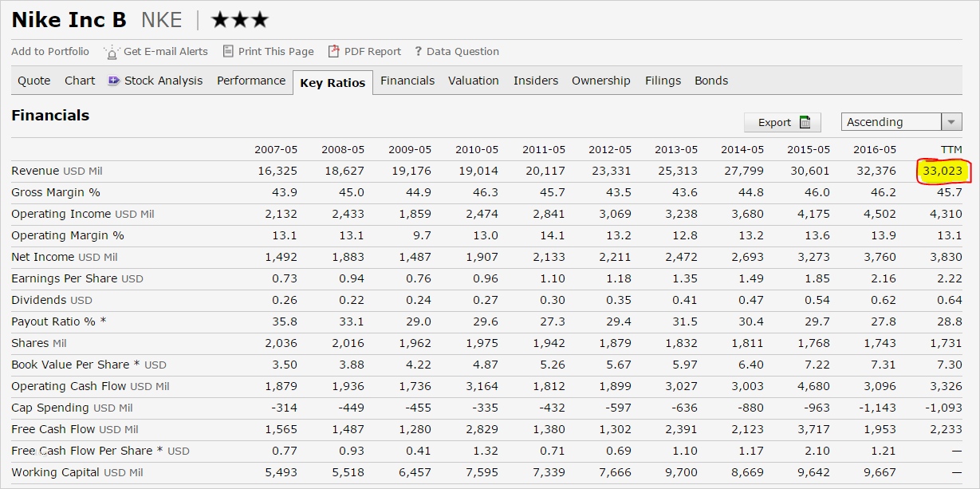This screenshot has height=489, width=980.
Task: Click Add to Portfolio link
Action: [x=50, y=51]
